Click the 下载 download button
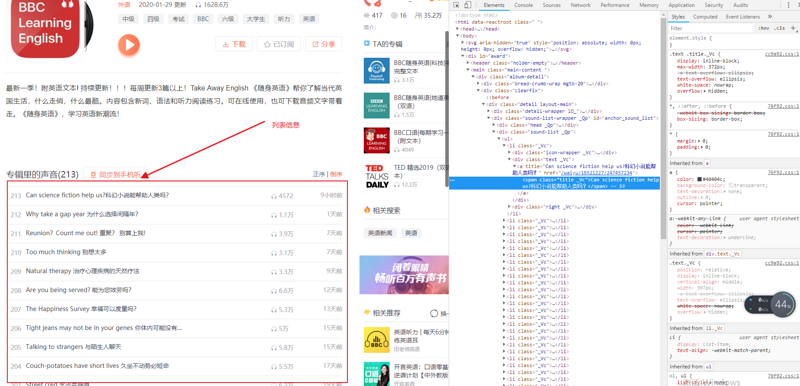This screenshot has height=386, width=800. point(234,44)
